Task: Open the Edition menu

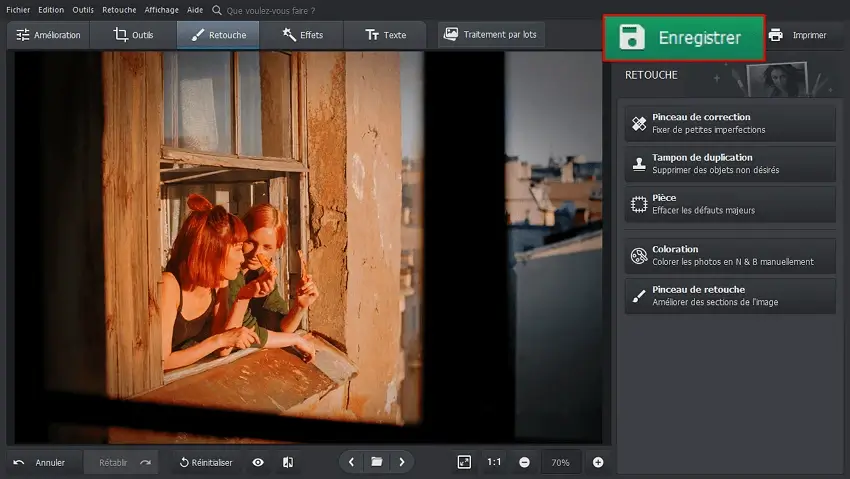Action: [x=51, y=10]
